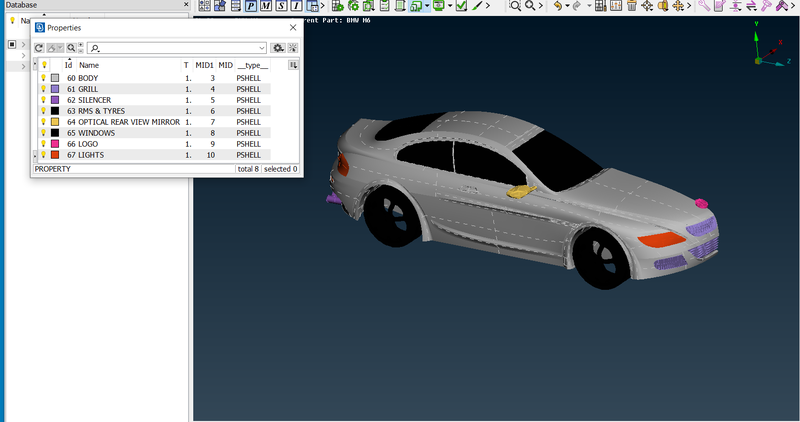Enable the P (Property) view mode button
The height and width of the screenshot is (422, 800).
pos(251,6)
